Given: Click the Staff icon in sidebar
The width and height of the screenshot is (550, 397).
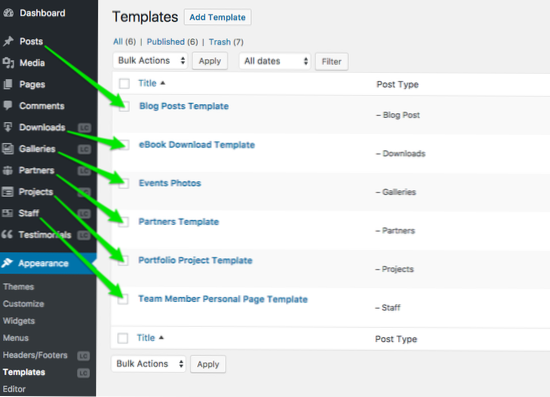Looking at the screenshot, I should coord(8,213).
